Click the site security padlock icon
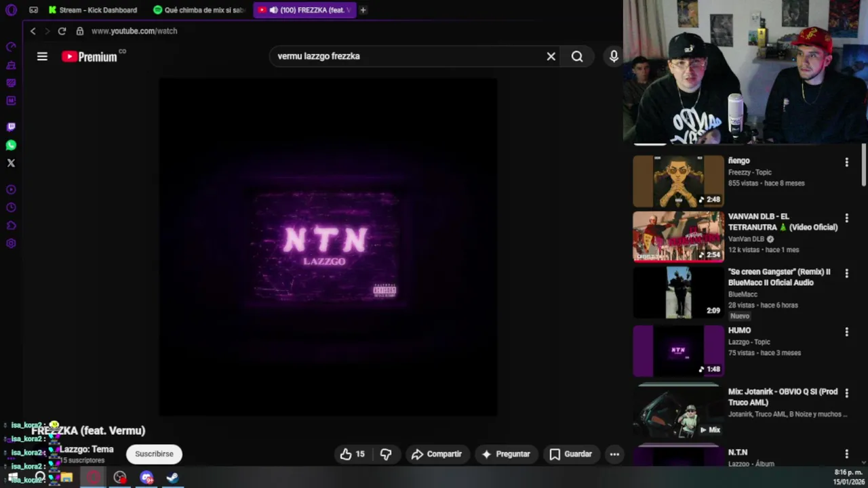Image resolution: width=868 pixels, height=488 pixels. (x=80, y=31)
